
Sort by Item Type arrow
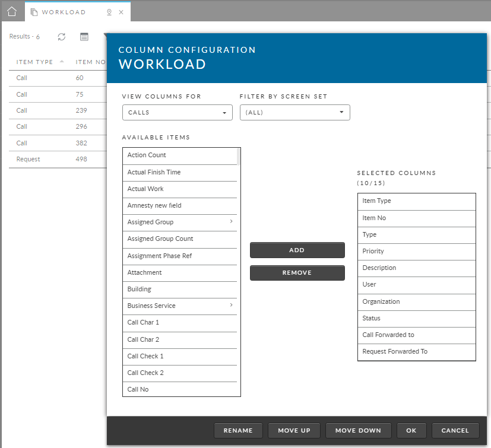coord(62,62)
